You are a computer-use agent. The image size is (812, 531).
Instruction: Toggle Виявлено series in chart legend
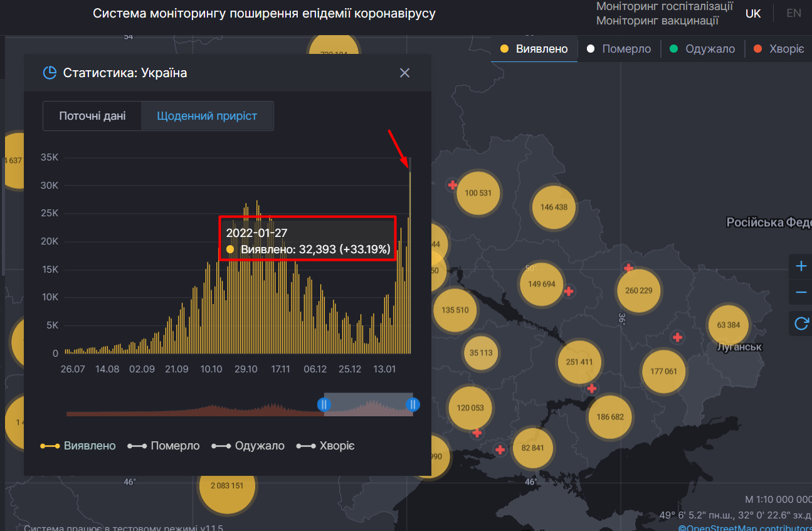(x=78, y=446)
